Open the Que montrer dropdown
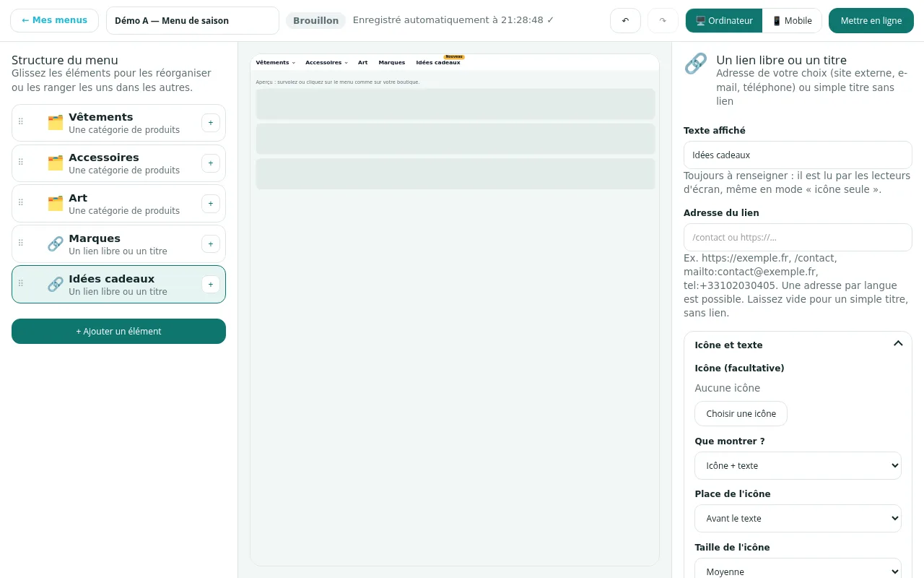This screenshot has width=924, height=578. [x=798, y=466]
